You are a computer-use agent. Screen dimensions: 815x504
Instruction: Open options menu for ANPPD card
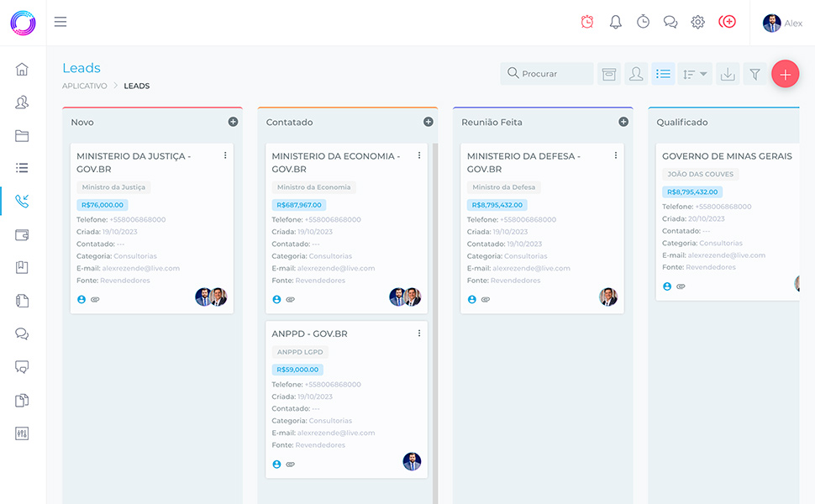419,333
